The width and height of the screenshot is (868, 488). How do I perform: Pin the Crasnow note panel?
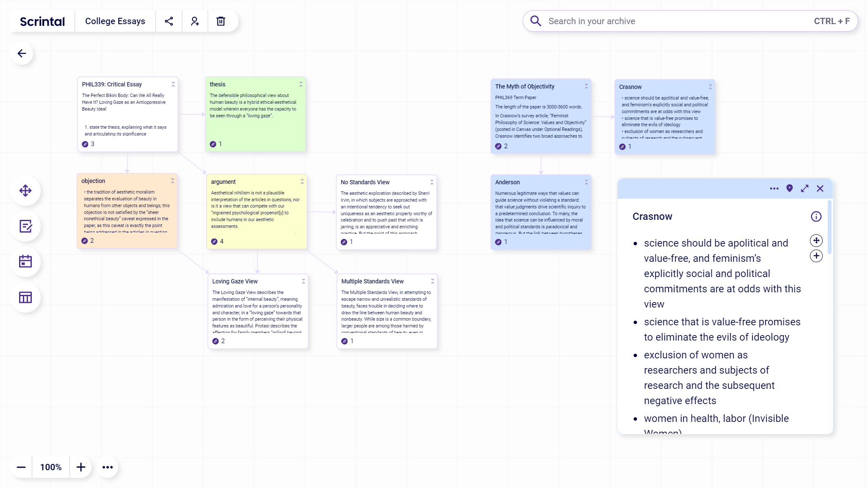tap(789, 189)
